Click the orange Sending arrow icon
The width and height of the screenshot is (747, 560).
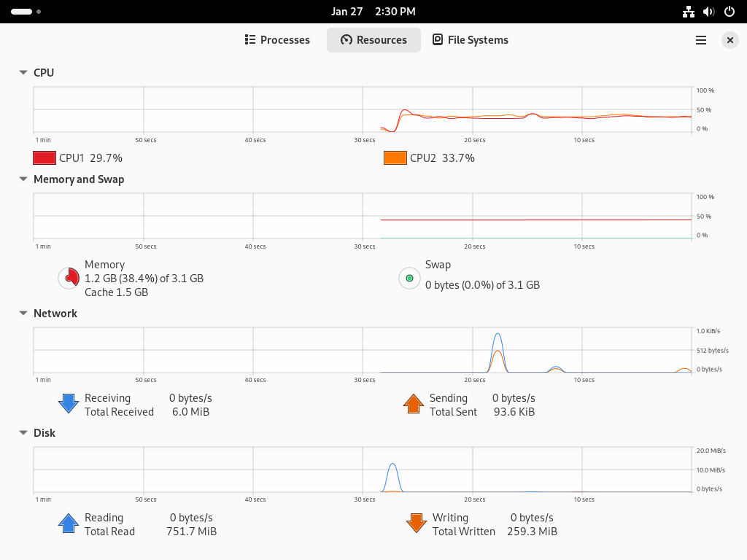tap(414, 404)
